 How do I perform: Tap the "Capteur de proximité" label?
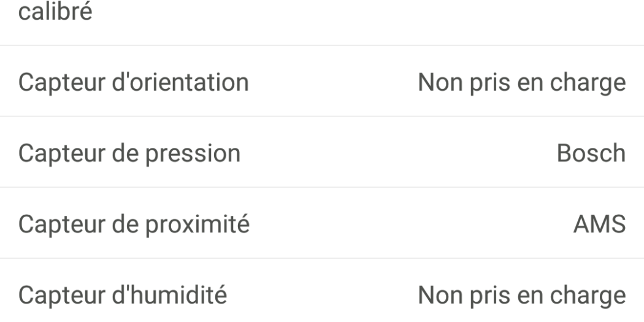[x=134, y=224]
